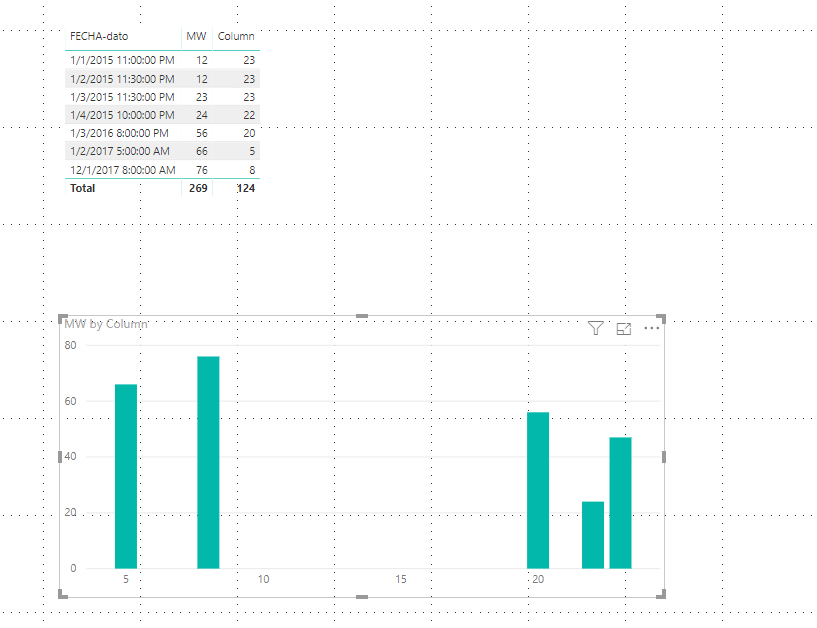This screenshot has width=817, height=628.
Task: Select the row 1/3/2015 11:30:00 PM
Action: click(162, 97)
